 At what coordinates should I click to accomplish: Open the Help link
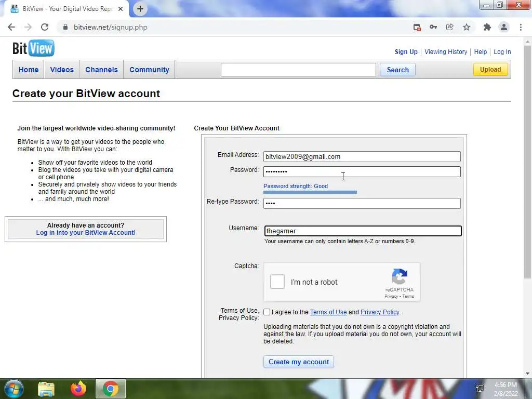pos(481,52)
